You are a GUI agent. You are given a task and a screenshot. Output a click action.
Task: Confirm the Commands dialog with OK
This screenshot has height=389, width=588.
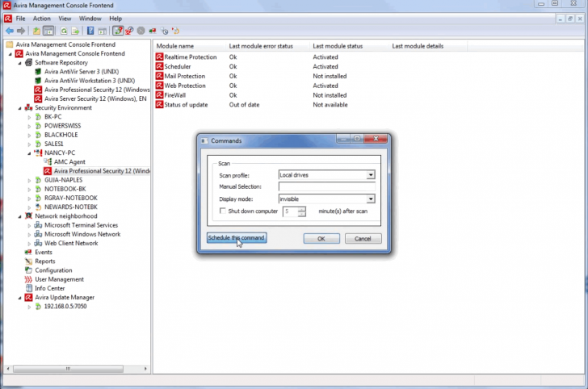321,238
